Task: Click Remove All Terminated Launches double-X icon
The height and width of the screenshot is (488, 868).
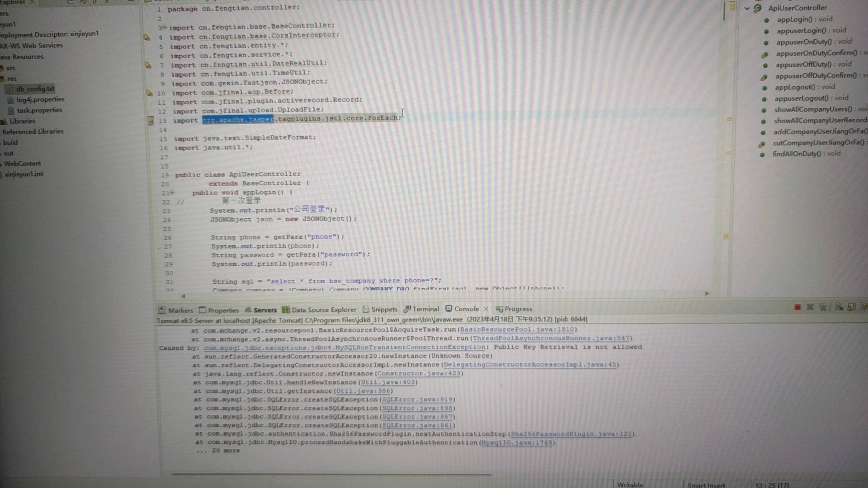Action: pos(823,307)
